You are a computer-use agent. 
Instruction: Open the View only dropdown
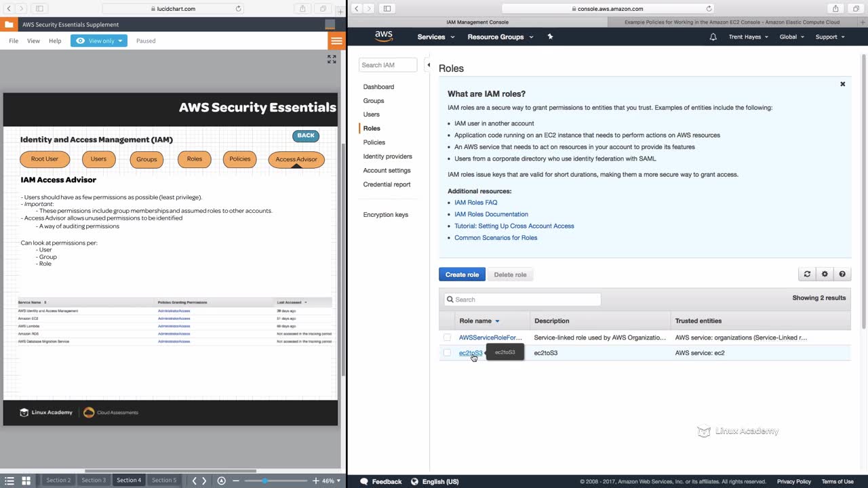click(99, 41)
